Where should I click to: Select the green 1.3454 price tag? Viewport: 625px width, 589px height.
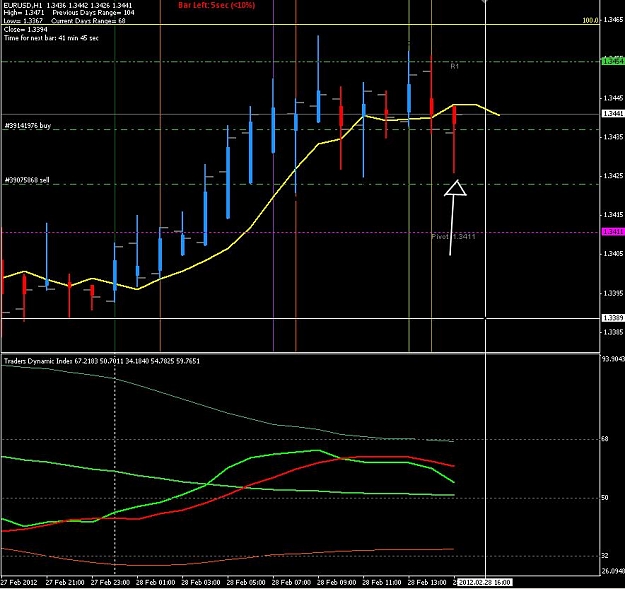tap(613, 61)
